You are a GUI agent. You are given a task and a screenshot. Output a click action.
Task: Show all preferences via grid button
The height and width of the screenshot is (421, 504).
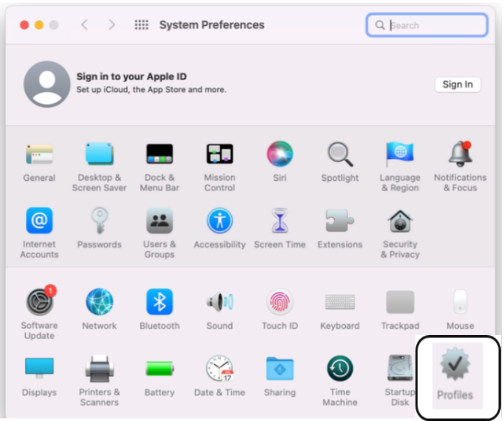pos(142,25)
